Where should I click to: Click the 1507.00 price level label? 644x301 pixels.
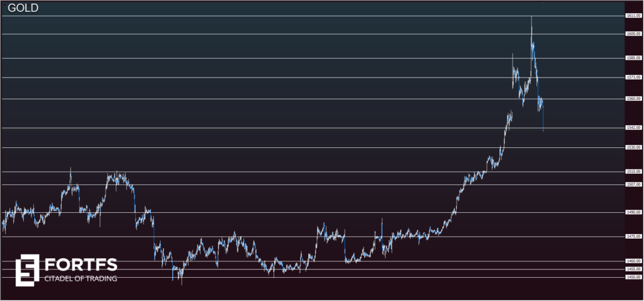pos(633,185)
